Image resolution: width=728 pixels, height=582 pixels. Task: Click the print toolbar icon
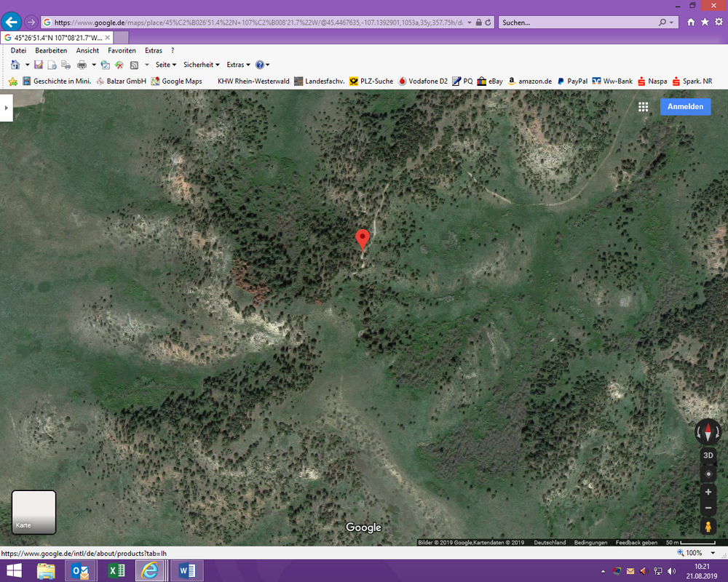pos(82,65)
